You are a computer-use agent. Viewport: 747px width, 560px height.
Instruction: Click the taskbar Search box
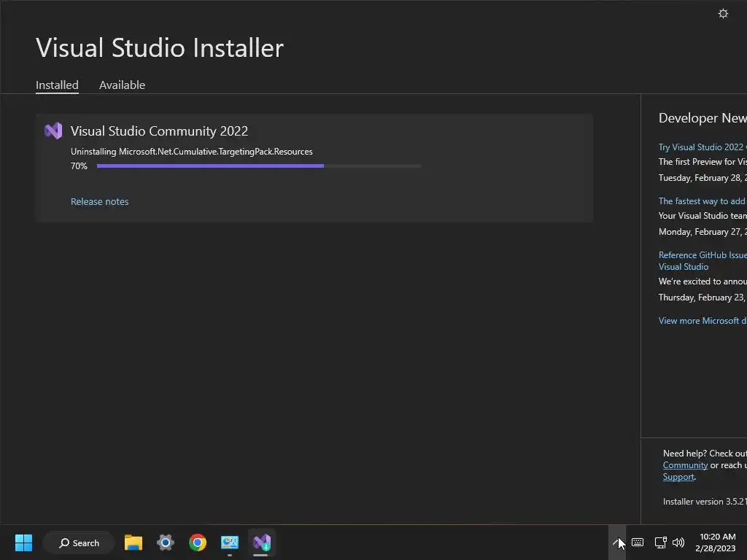79,542
